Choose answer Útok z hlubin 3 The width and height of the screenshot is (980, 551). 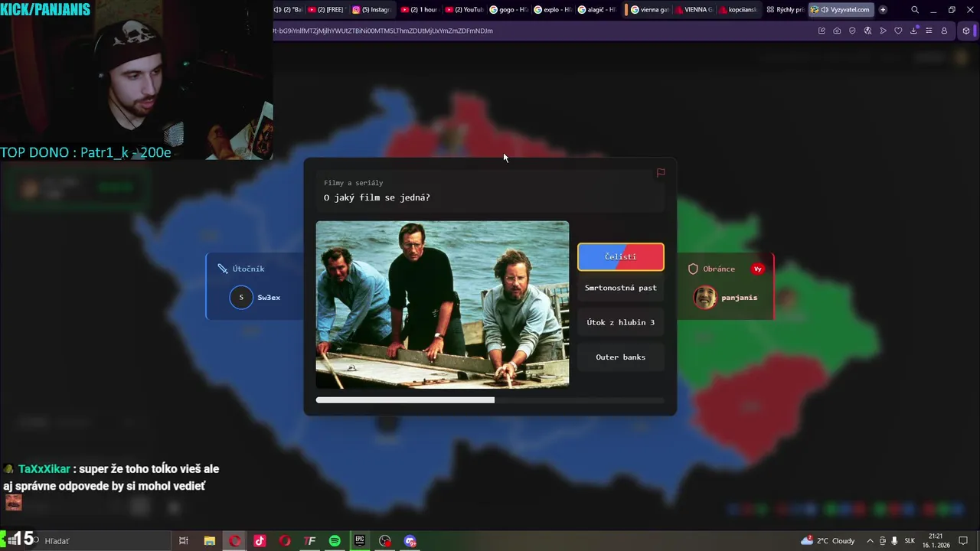tap(620, 323)
